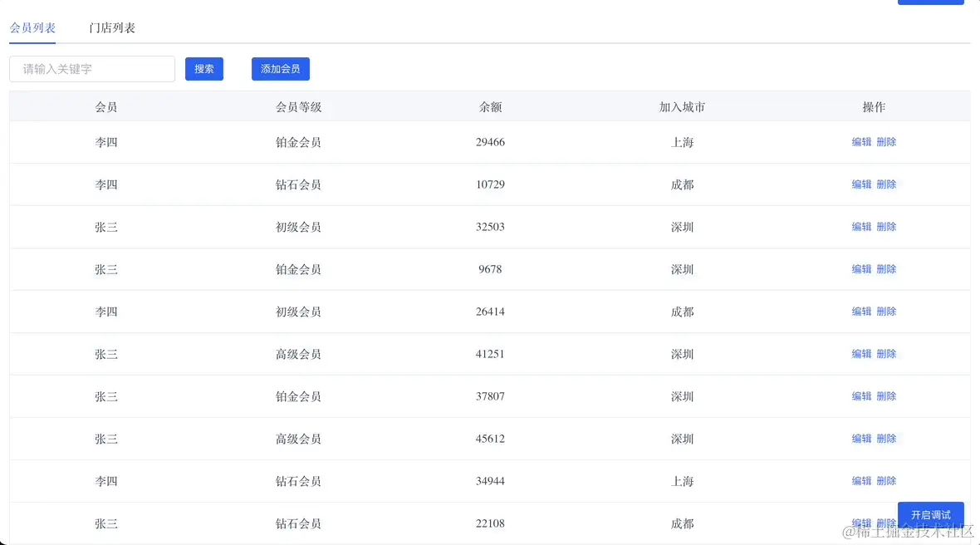The height and width of the screenshot is (545, 980).
Task: Click 张三 in the 32503 row
Action: pos(105,227)
